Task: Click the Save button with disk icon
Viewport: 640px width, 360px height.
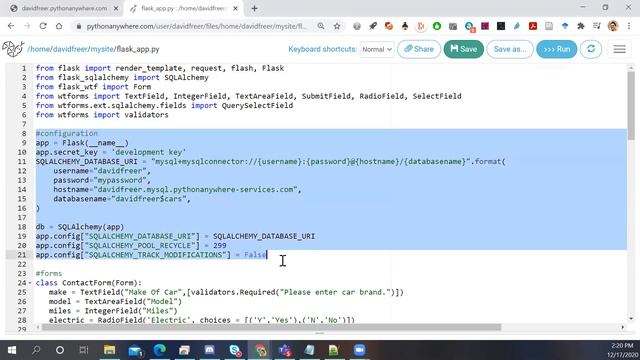Action: tap(463, 49)
